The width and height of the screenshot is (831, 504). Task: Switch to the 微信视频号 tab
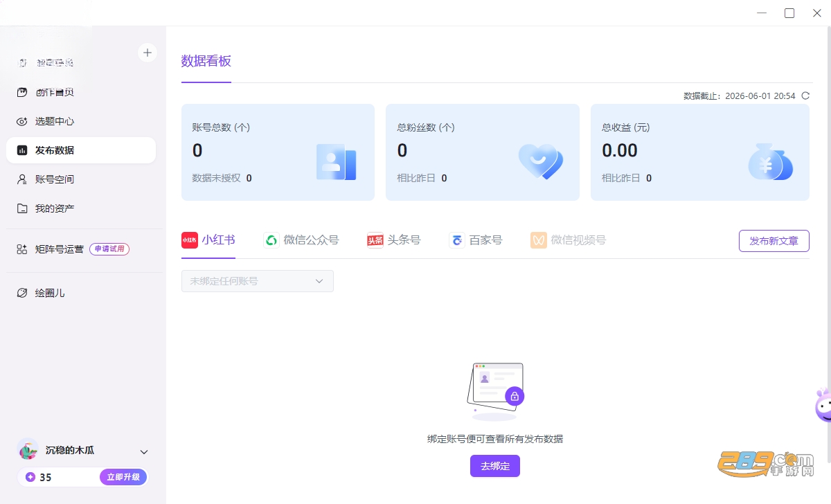coord(569,240)
